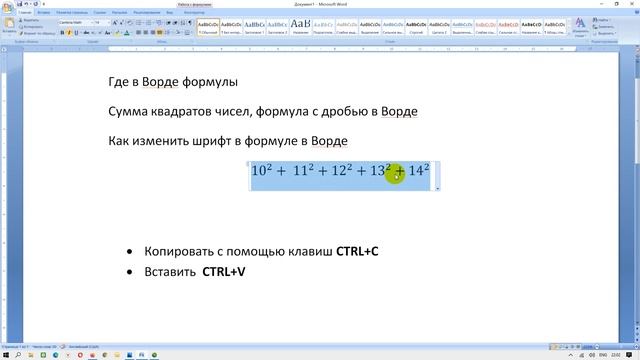
Task: Click language indicator Английский (США) in status bar
Action: (x=84, y=347)
